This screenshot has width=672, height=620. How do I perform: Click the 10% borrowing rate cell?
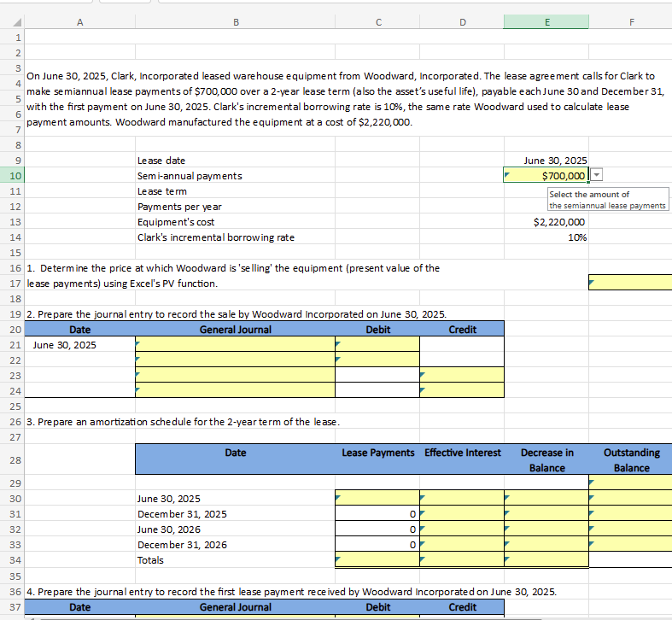pos(546,237)
